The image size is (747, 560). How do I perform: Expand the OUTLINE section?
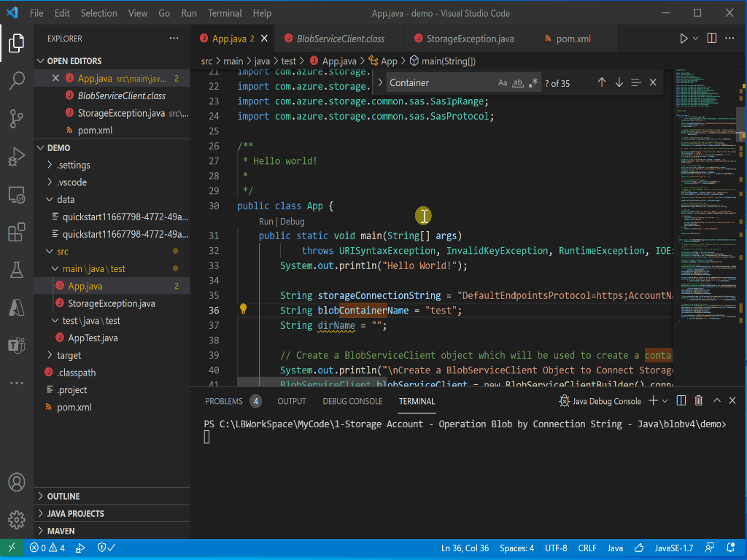click(63, 496)
